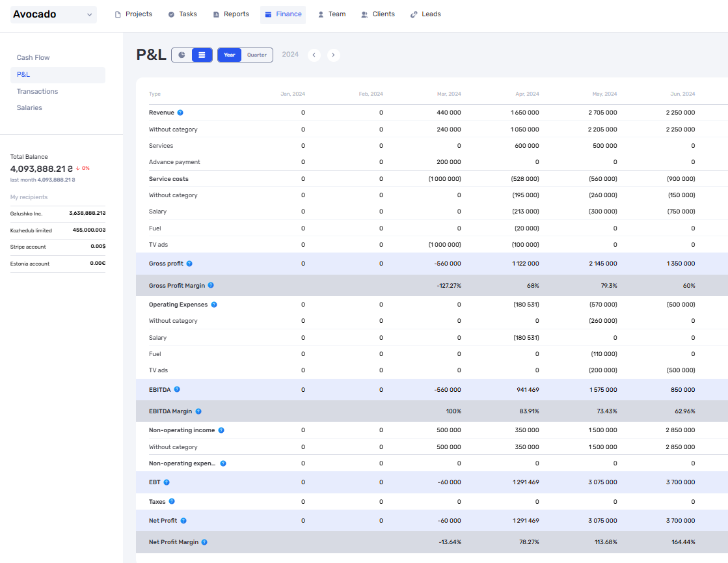Click the Reports chart icon
The height and width of the screenshot is (563, 728).
pos(216,14)
